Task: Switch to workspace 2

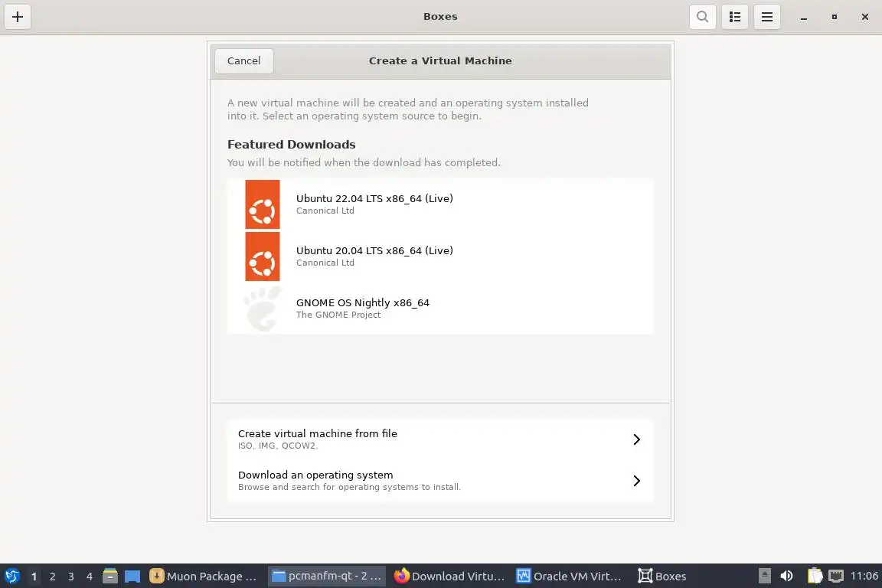Action: tap(52, 577)
